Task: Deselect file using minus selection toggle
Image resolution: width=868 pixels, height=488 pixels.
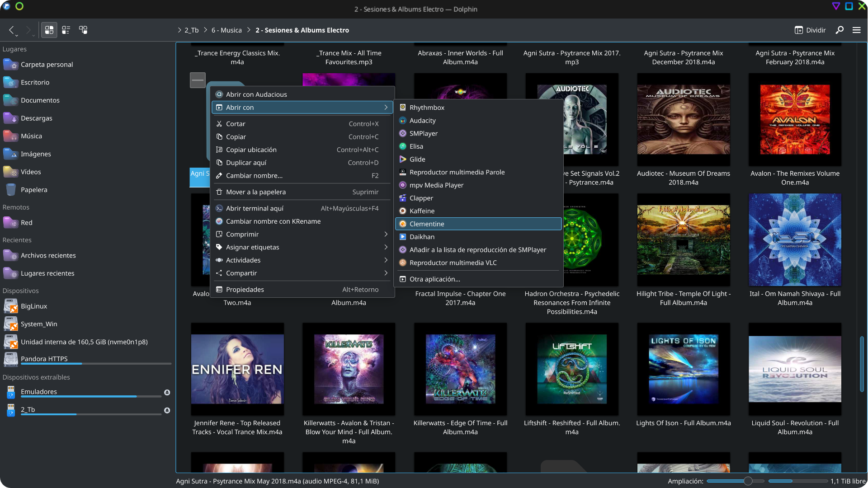Action: 198,80
